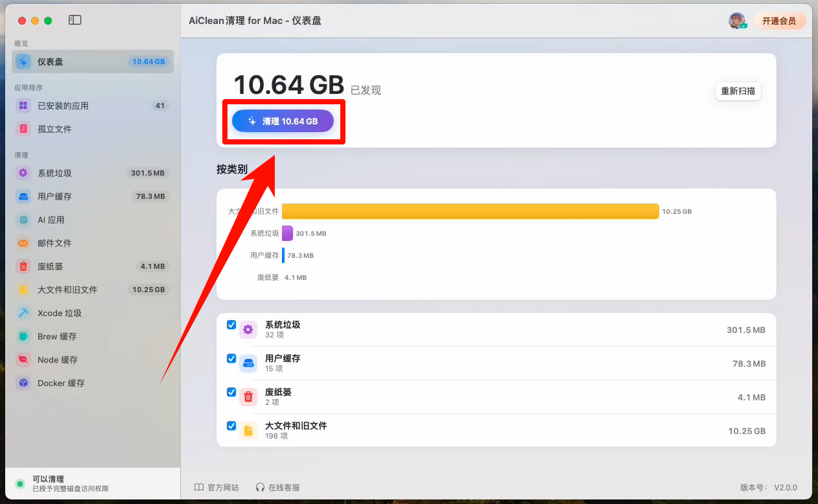The height and width of the screenshot is (504, 818).
Task: Click the 10.64 GB badge on 仪表盘
Action: pyautogui.click(x=149, y=62)
